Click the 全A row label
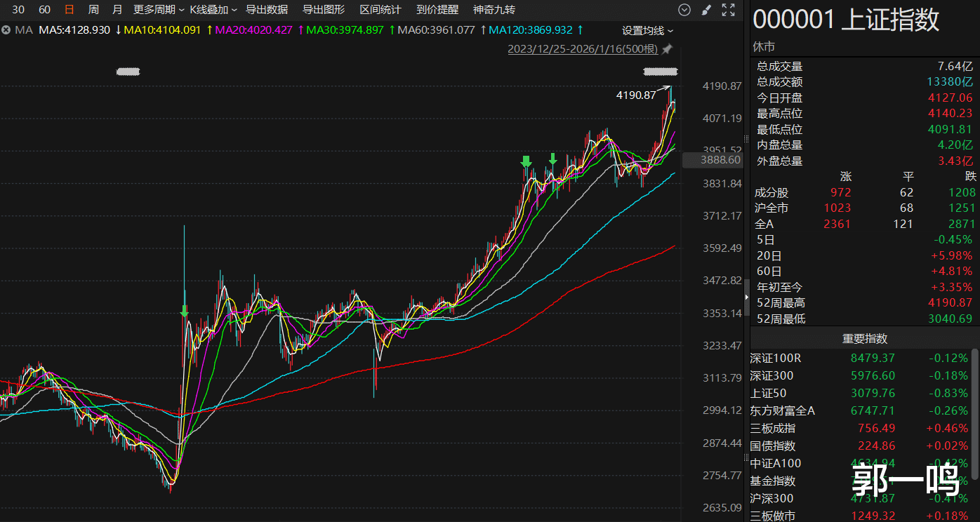 click(764, 225)
